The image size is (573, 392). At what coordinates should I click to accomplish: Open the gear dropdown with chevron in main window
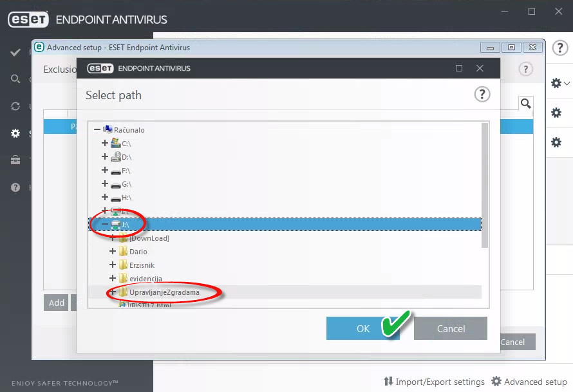point(560,83)
